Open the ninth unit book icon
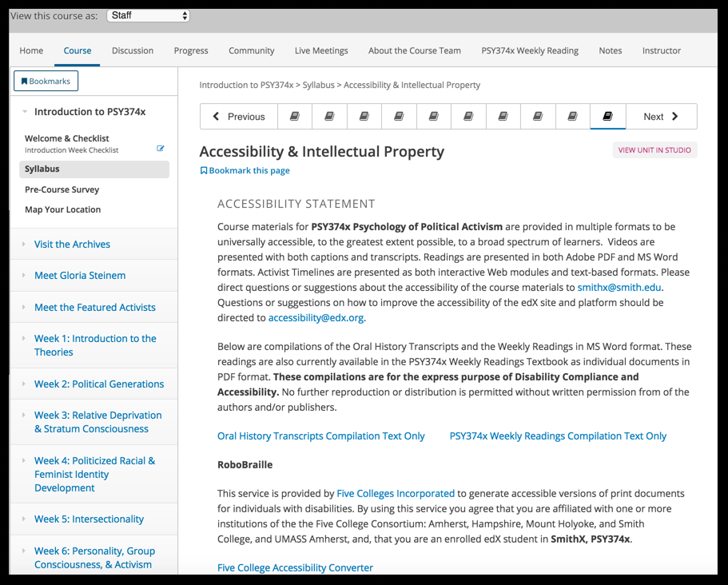The image size is (728, 585). click(573, 116)
